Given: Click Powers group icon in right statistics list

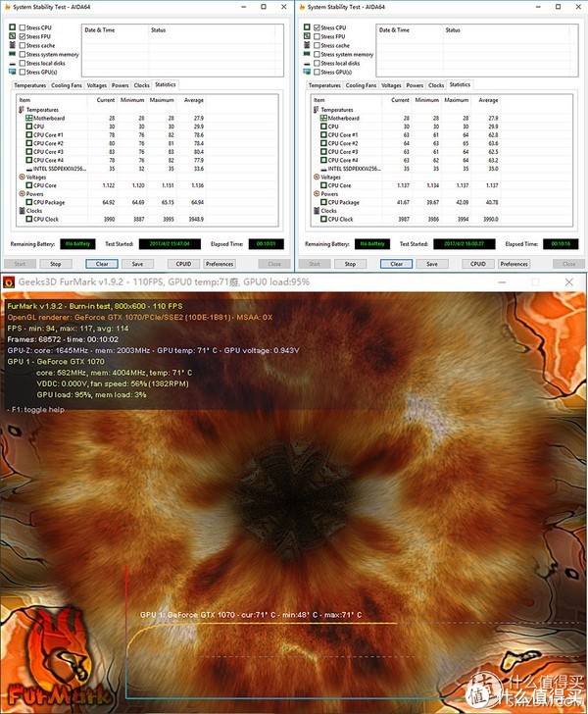Looking at the screenshot, I should click(317, 193).
